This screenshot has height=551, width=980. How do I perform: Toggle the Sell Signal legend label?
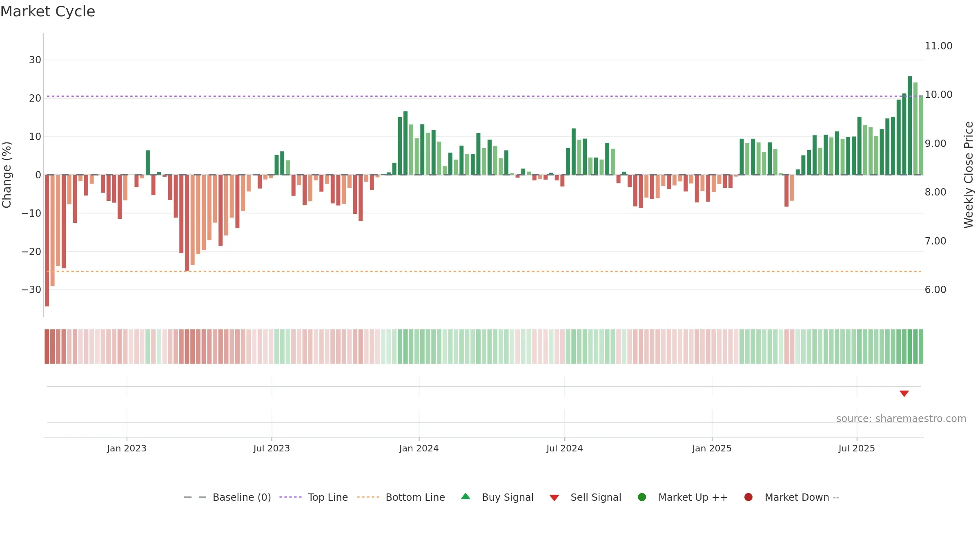coord(596,497)
